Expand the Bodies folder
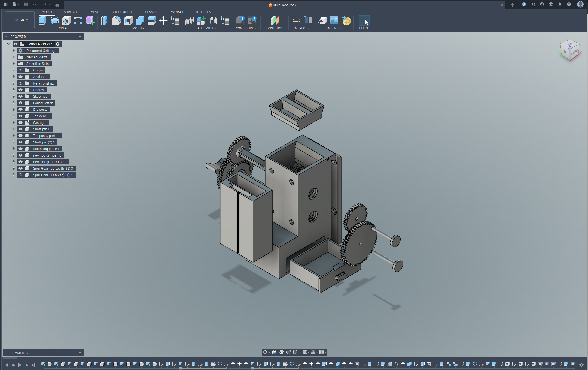The width and height of the screenshot is (588, 370). [x=14, y=90]
